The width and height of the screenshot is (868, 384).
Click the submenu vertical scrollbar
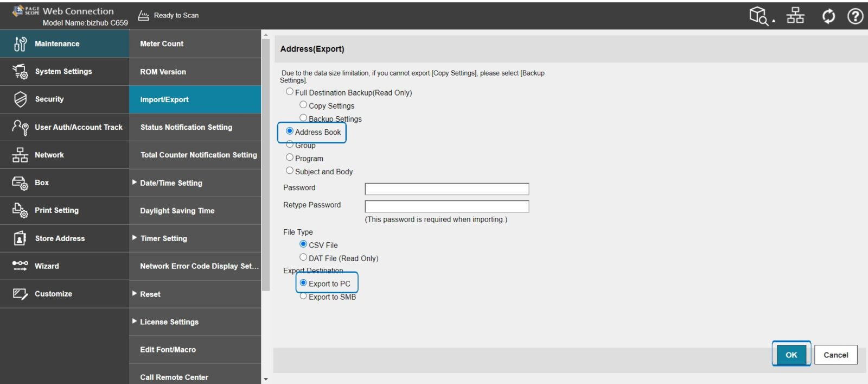point(265,163)
